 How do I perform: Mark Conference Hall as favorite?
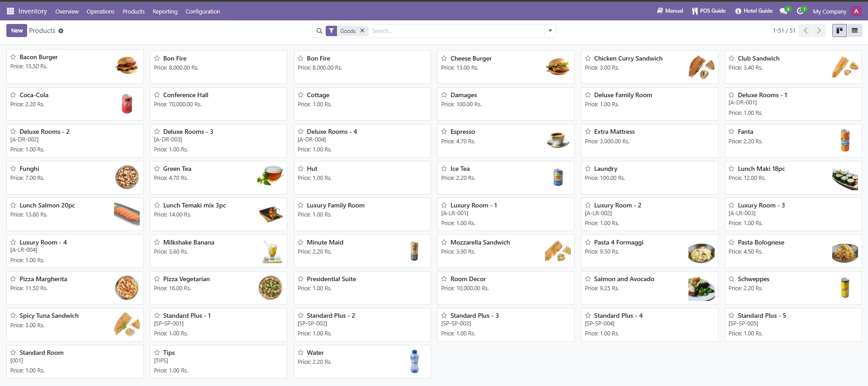(157, 95)
